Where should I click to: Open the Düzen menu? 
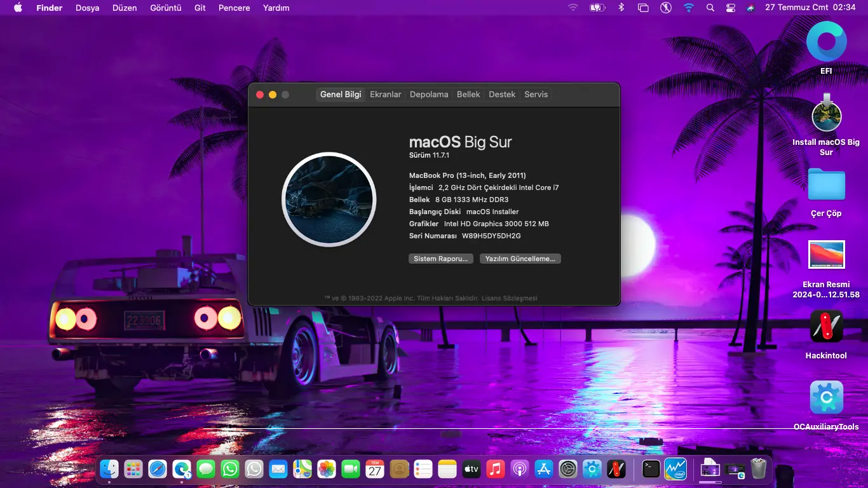pyautogui.click(x=125, y=8)
